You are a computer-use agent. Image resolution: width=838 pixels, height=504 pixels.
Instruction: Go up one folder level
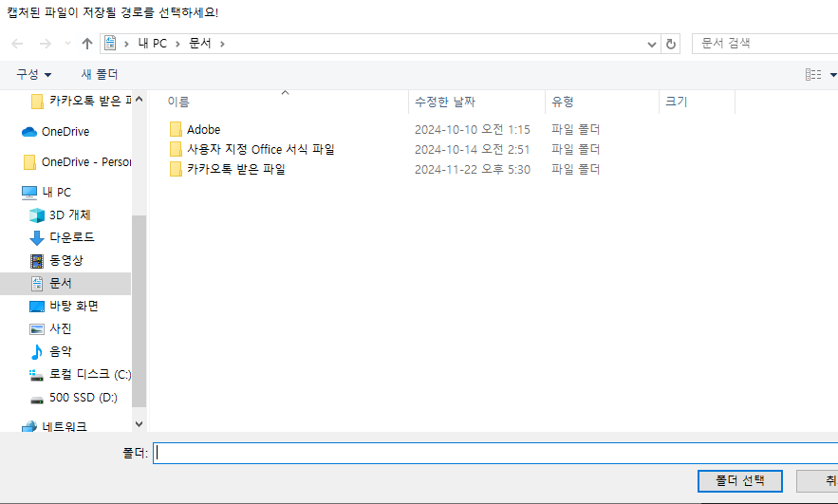pos(87,44)
